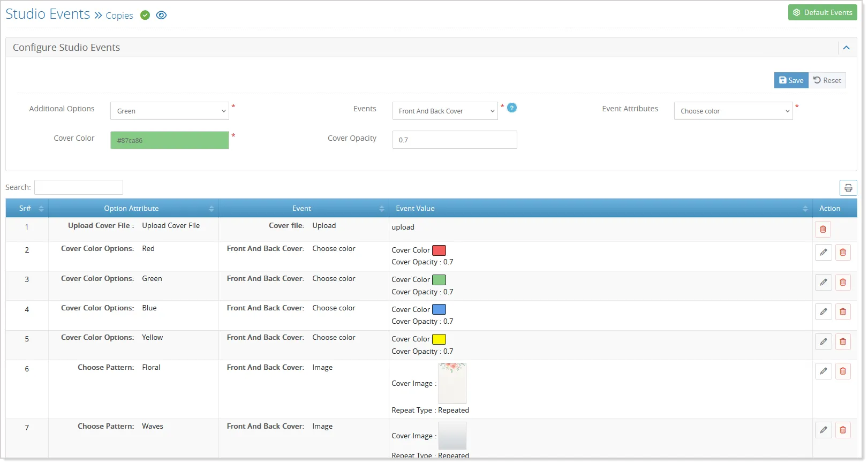Sort table by Event Value column
The height and width of the screenshot is (464, 868).
[x=600, y=208]
